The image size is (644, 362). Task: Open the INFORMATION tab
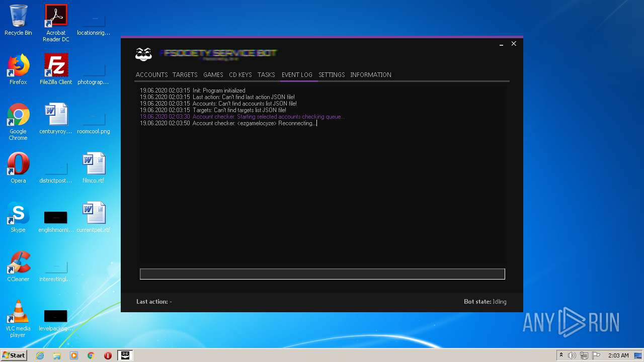(x=371, y=75)
